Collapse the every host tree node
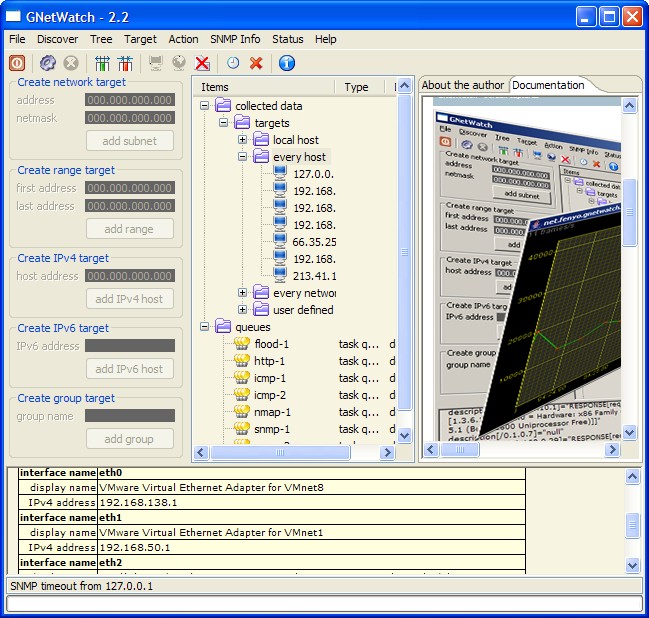This screenshot has height=618, width=649. coord(243,156)
